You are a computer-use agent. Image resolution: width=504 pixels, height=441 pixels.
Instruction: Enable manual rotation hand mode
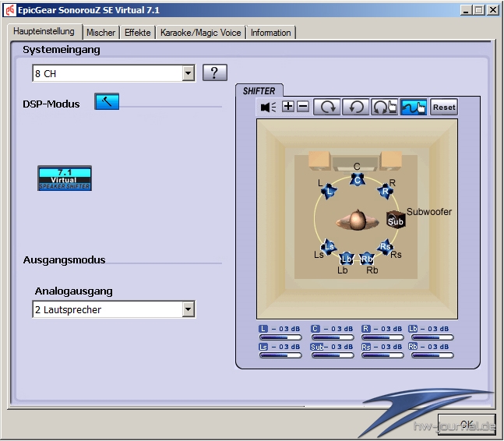385,107
